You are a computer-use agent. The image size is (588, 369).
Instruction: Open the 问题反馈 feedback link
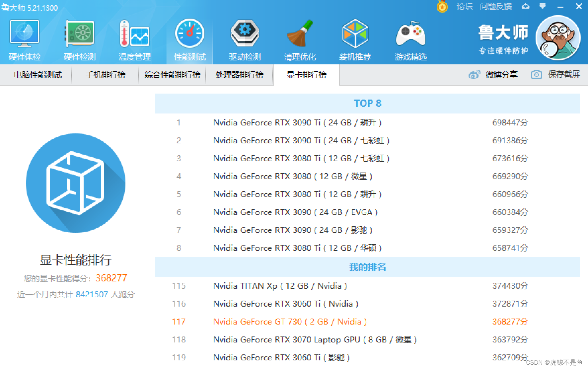tap(496, 6)
